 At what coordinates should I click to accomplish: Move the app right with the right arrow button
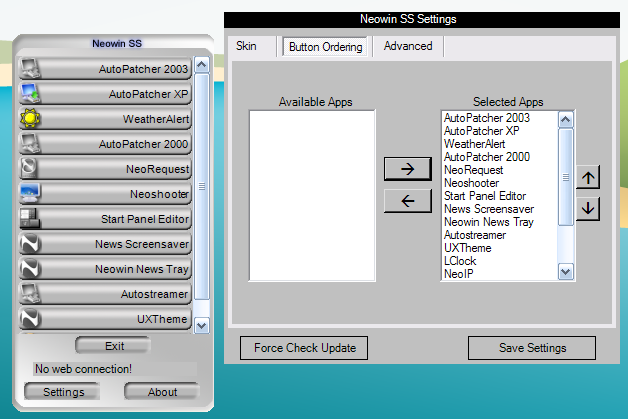408,169
